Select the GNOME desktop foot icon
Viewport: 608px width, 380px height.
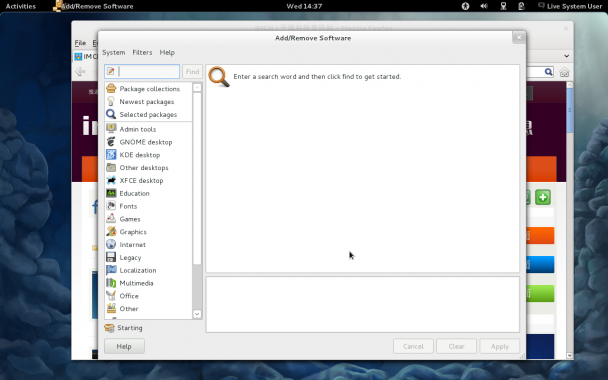pyautogui.click(x=111, y=142)
